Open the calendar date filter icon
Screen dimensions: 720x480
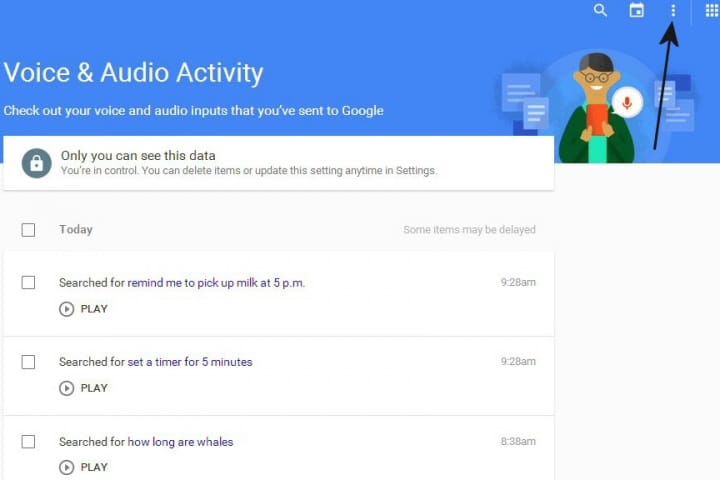coord(636,11)
